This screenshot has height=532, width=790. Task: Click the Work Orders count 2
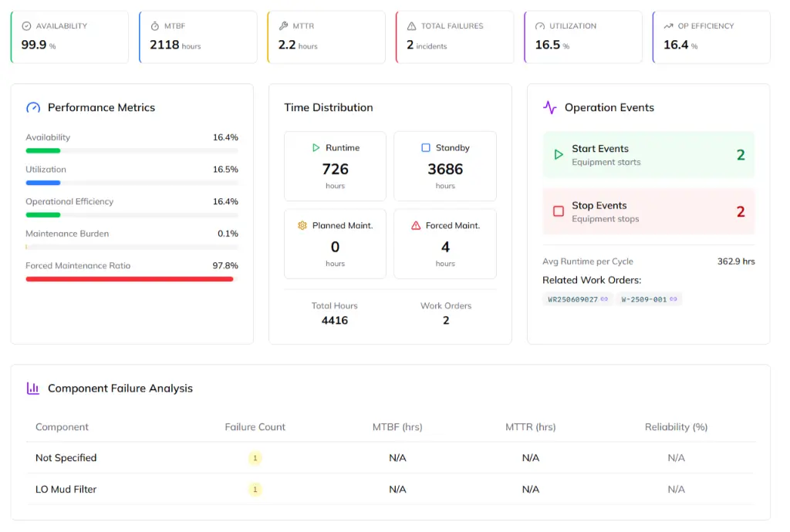coord(446,321)
